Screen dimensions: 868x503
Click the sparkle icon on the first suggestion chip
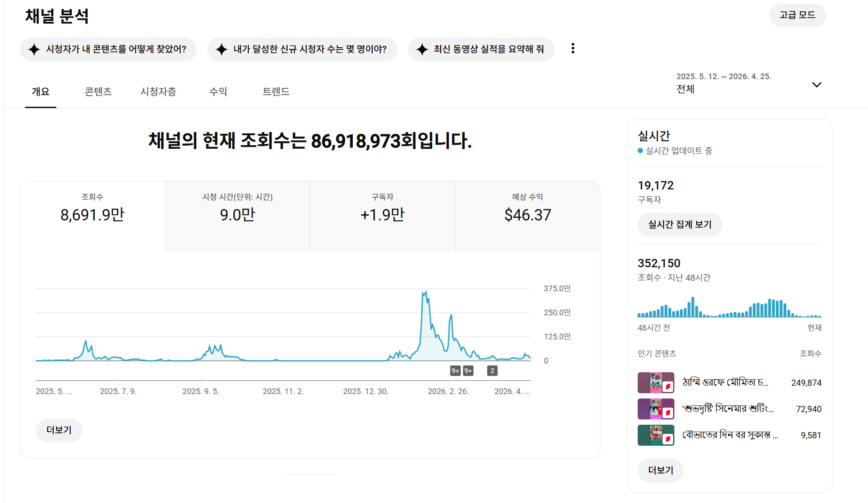pos(34,49)
